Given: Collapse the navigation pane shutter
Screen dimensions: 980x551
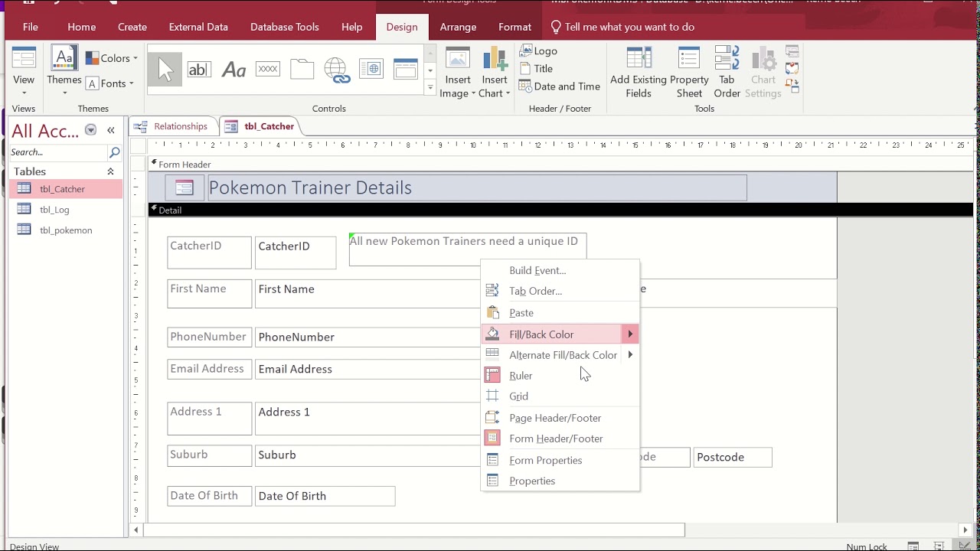Looking at the screenshot, I should (111, 130).
